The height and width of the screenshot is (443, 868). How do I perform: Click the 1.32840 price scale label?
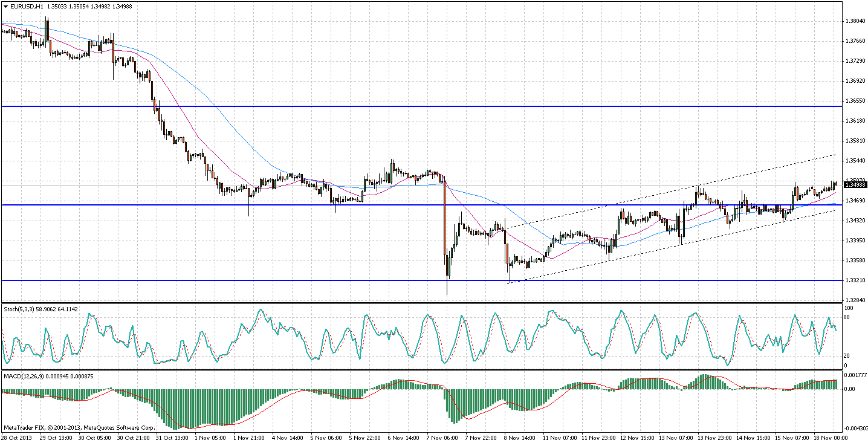(x=855, y=300)
